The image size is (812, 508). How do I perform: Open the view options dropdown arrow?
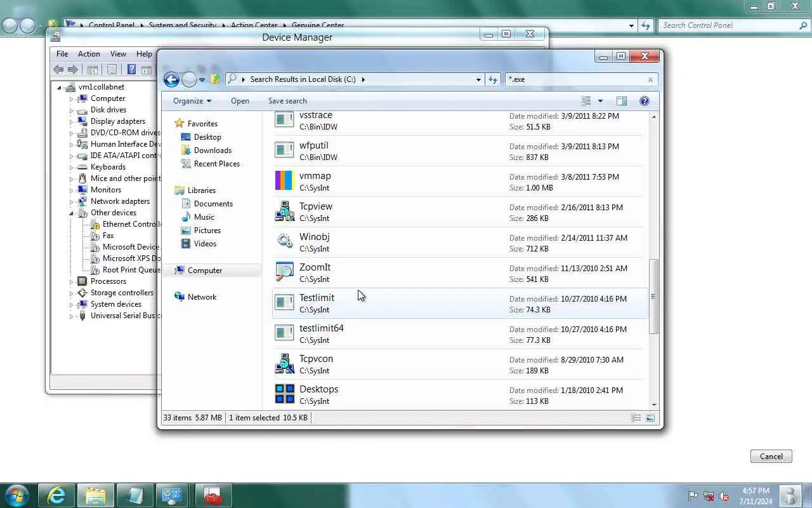(x=600, y=101)
